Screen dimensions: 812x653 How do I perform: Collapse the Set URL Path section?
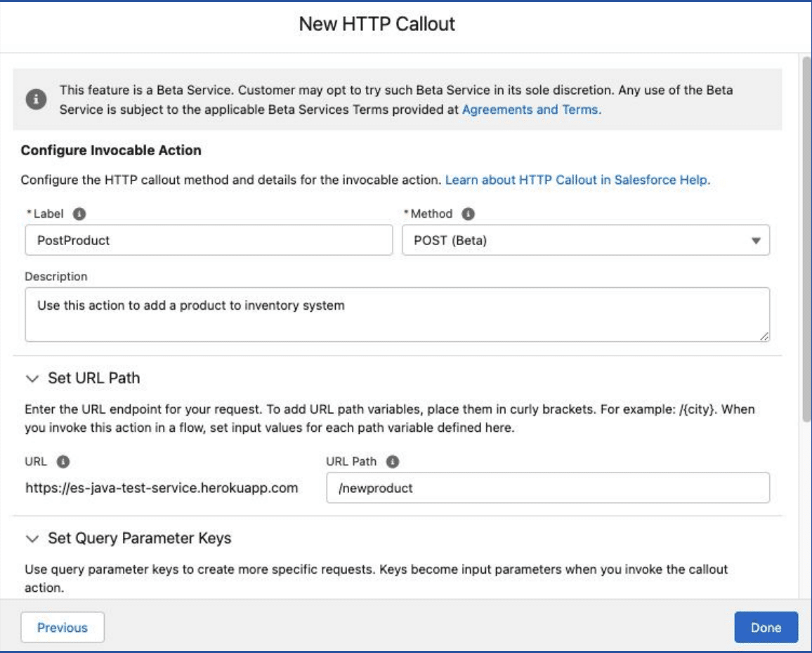coord(32,378)
